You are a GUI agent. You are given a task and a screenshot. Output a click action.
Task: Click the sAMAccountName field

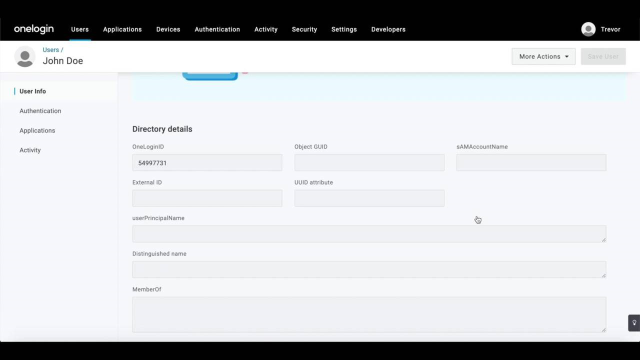point(531,162)
